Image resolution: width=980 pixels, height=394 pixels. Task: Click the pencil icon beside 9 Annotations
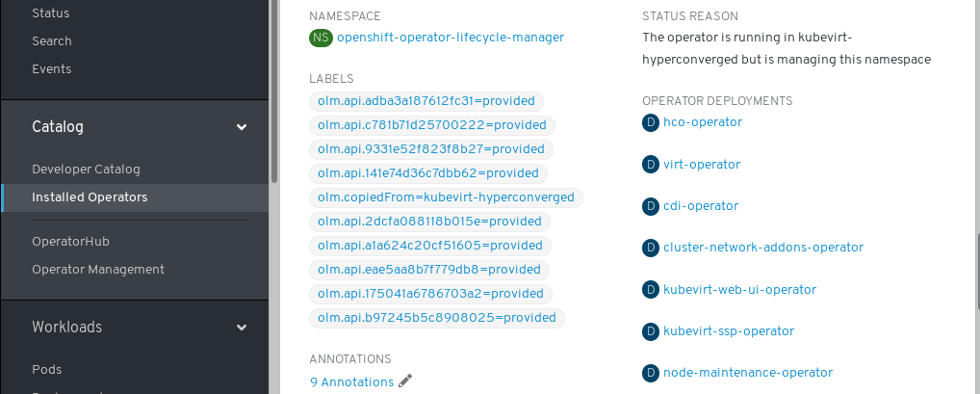click(x=405, y=381)
